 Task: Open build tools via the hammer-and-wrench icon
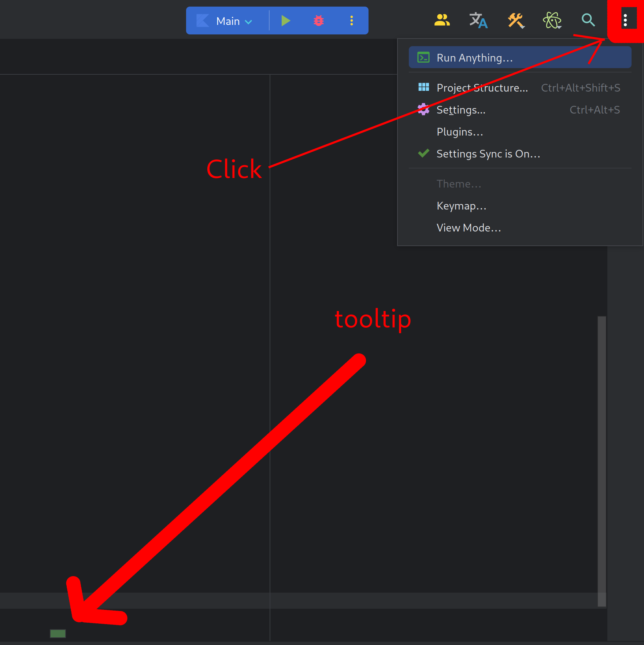pos(515,21)
